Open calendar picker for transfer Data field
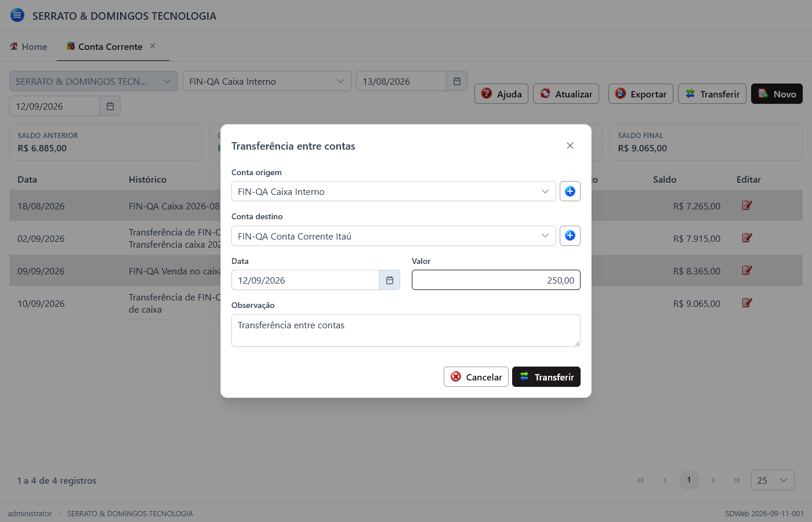Viewport: 812px width, 522px height. (390, 280)
